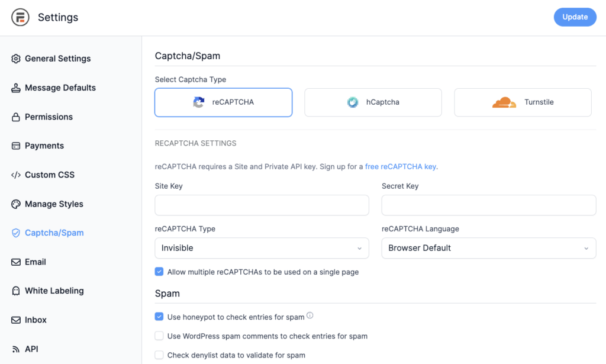Click the General Settings gear icon

(16, 59)
